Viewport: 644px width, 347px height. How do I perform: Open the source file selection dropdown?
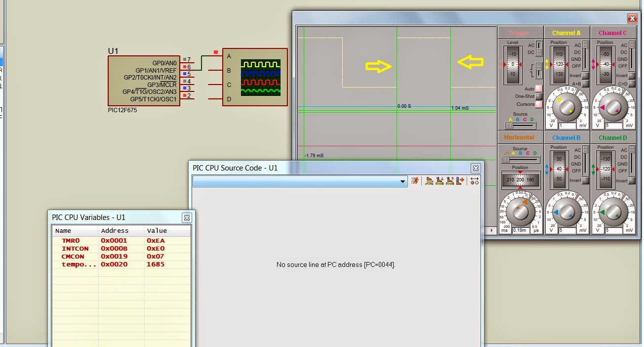pyautogui.click(x=402, y=181)
